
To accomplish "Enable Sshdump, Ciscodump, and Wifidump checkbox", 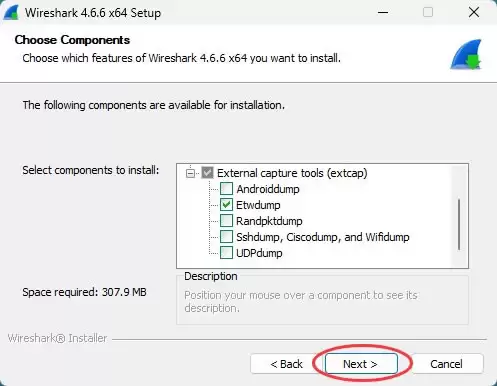I will click(x=226, y=237).
